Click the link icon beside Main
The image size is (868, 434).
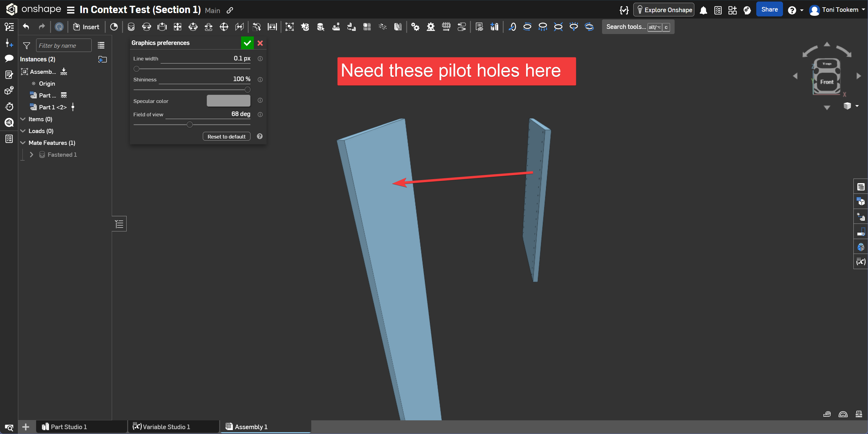pyautogui.click(x=230, y=10)
